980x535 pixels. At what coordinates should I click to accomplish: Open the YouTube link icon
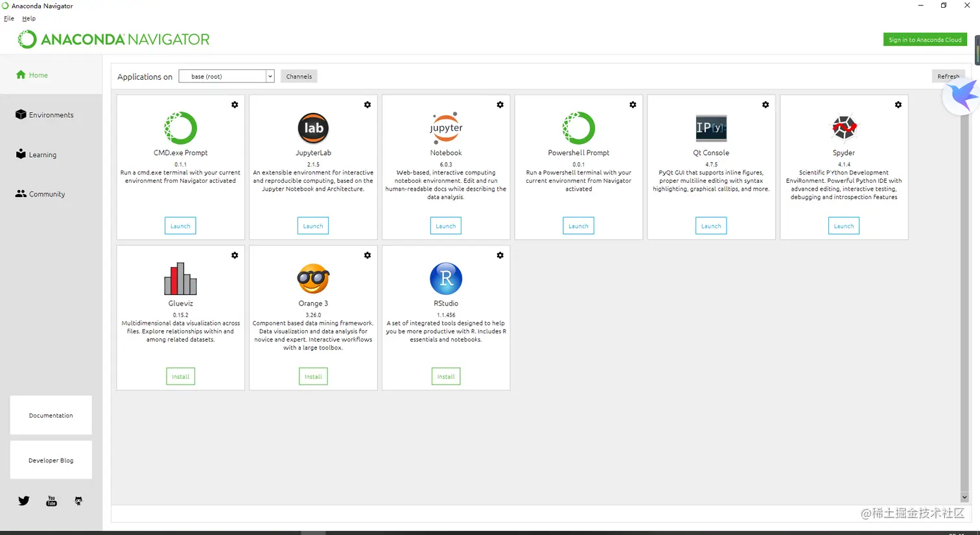pos(51,501)
